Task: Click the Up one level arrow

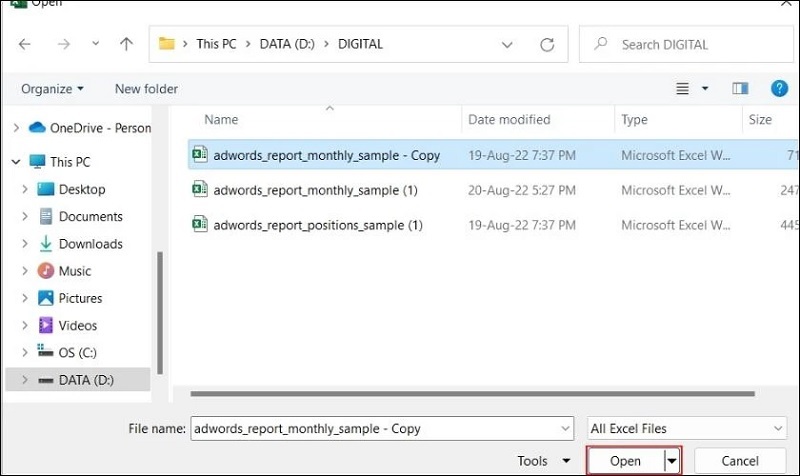Action: pyautogui.click(x=126, y=44)
